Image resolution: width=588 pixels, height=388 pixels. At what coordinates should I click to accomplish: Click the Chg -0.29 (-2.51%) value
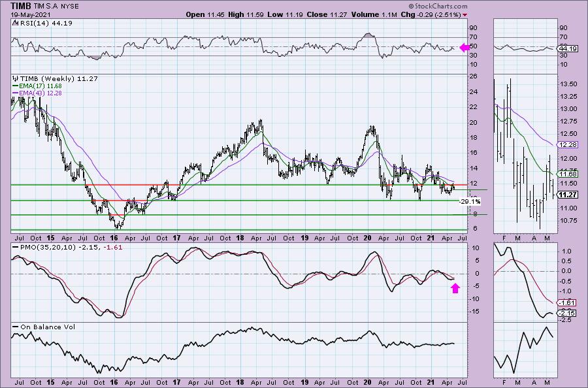(x=431, y=14)
